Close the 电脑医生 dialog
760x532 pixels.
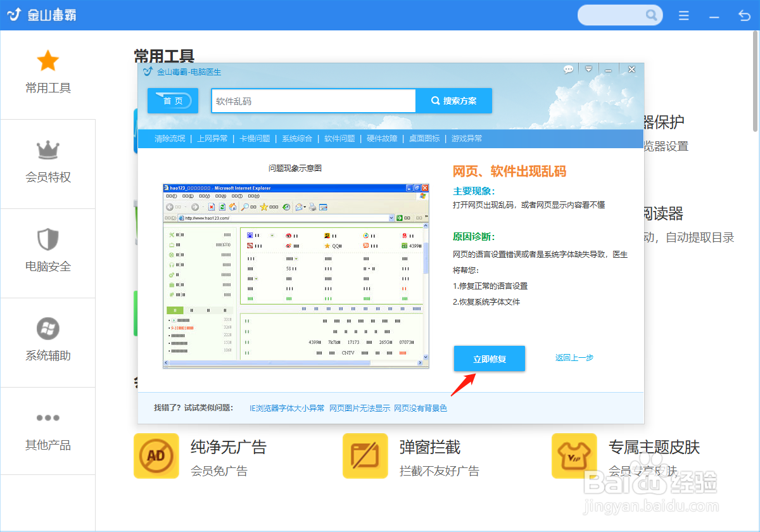[x=631, y=69]
